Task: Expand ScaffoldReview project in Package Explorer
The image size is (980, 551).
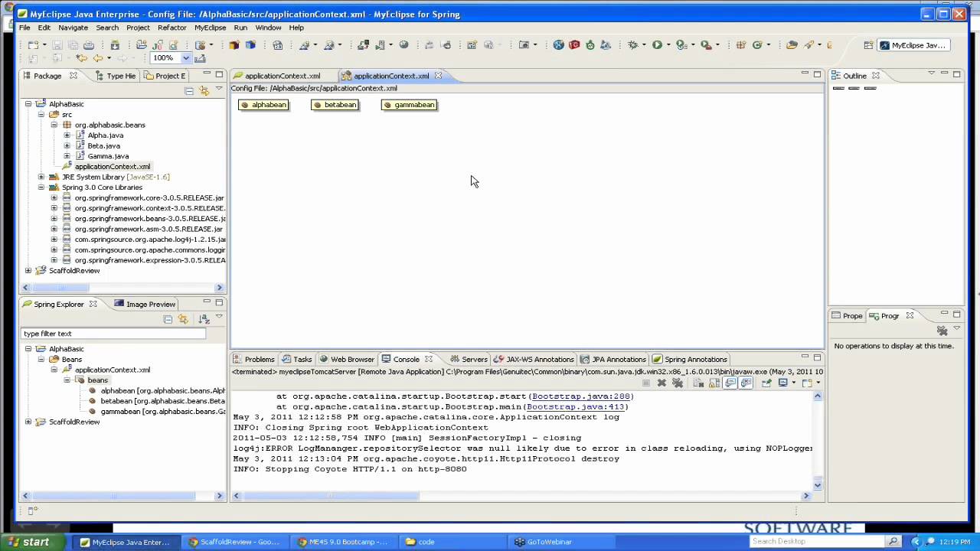Action: tap(28, 271)
